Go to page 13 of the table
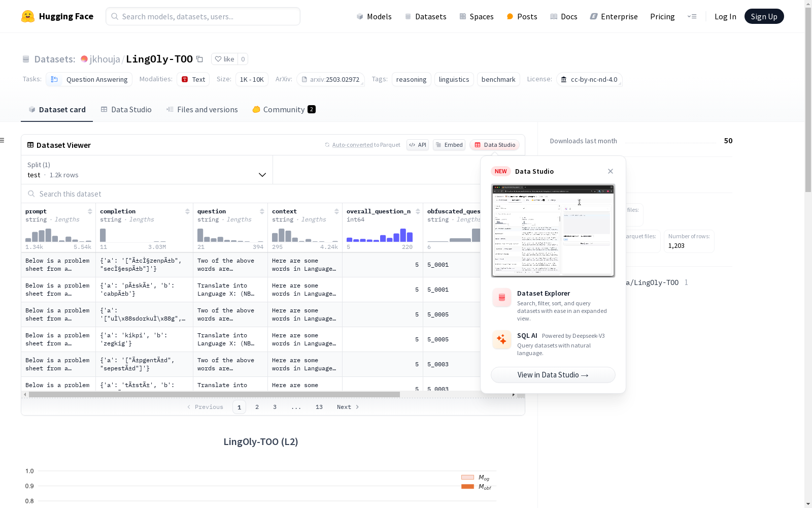This screenshot has height=508, width=812. pyautogui.click(x=319, y=407)
